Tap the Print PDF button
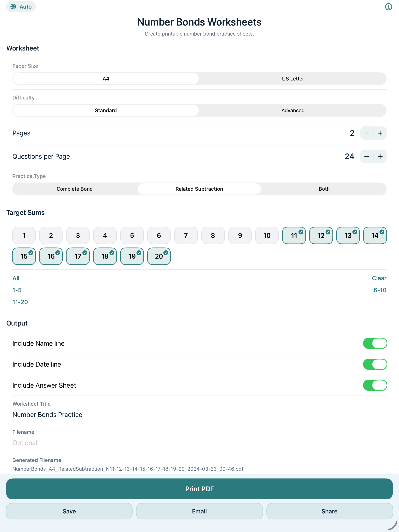 click(x=199, y=489)
